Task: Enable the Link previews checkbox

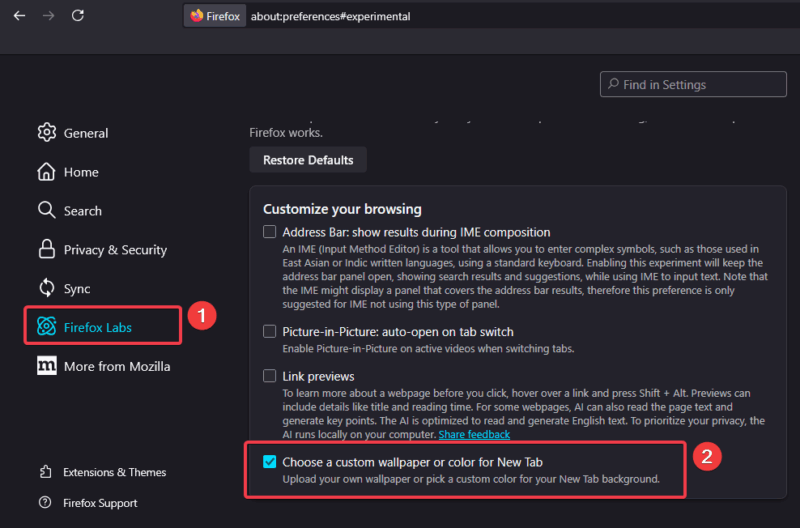Action: (x=269, y=375)
